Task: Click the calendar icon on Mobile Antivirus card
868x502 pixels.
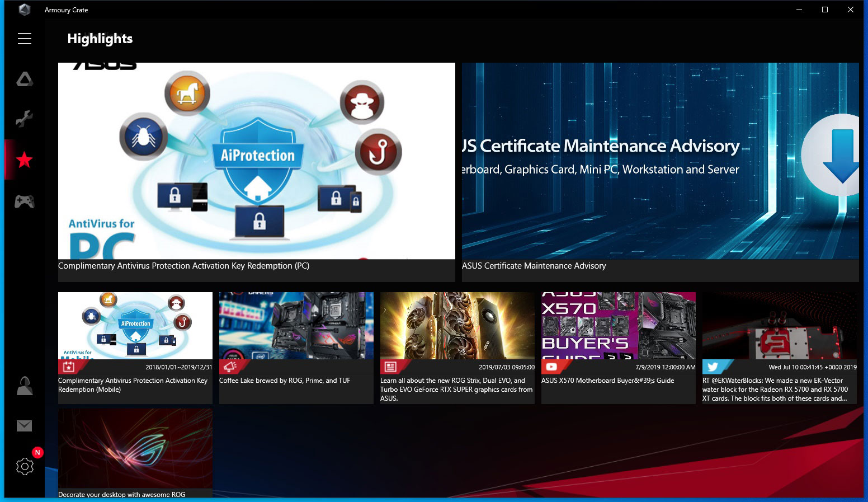Action: 69,367
